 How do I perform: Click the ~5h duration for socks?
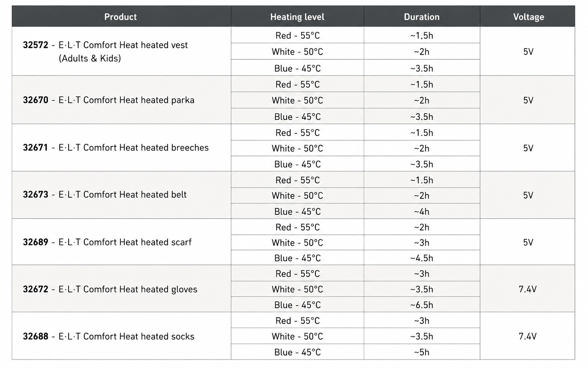tap(421, 352)
